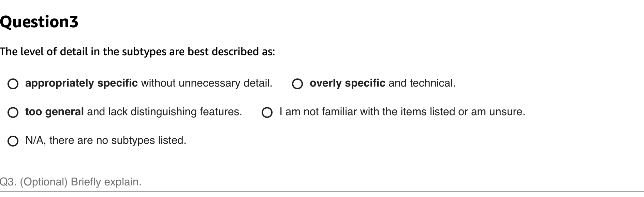Click the "without unnecessary detail" label text

click(206, 83)
